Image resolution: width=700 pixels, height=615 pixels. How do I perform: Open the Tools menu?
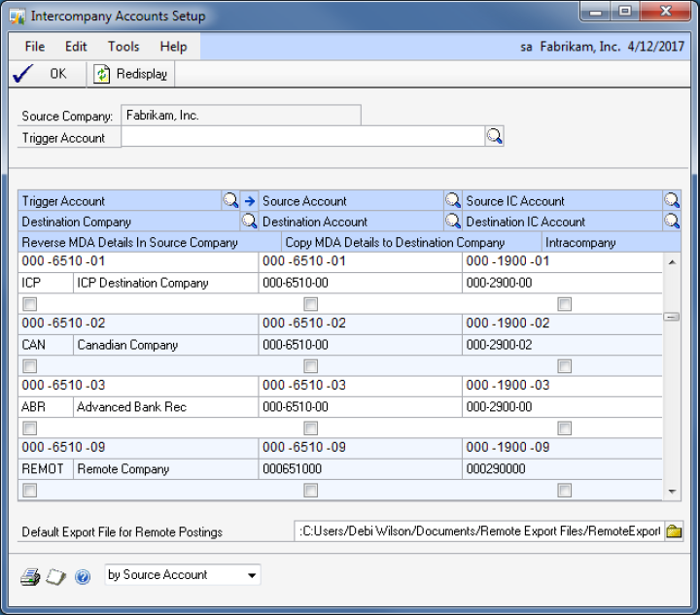[123, 47]
